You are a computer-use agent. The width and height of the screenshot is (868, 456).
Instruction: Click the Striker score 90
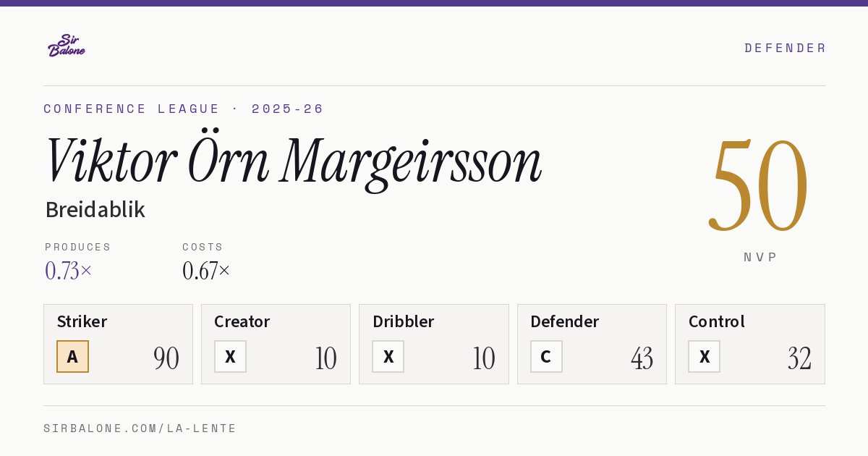[x=166, y=358]
